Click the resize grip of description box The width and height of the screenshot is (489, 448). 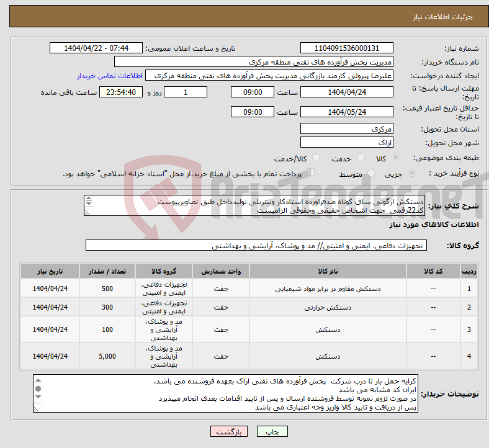click(x=87, y=213)
